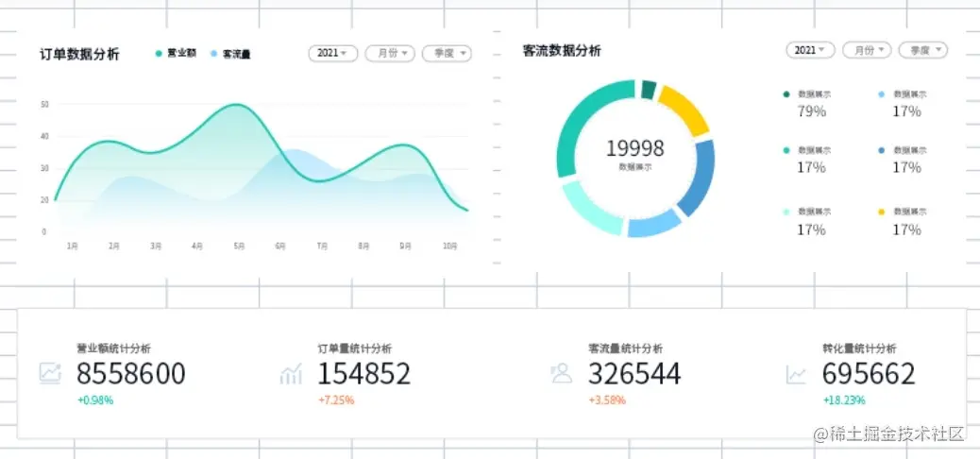Select the light sky-blue donut segment
The width and height of the screenshot is (980, 459).
click(x=653, y=223)
